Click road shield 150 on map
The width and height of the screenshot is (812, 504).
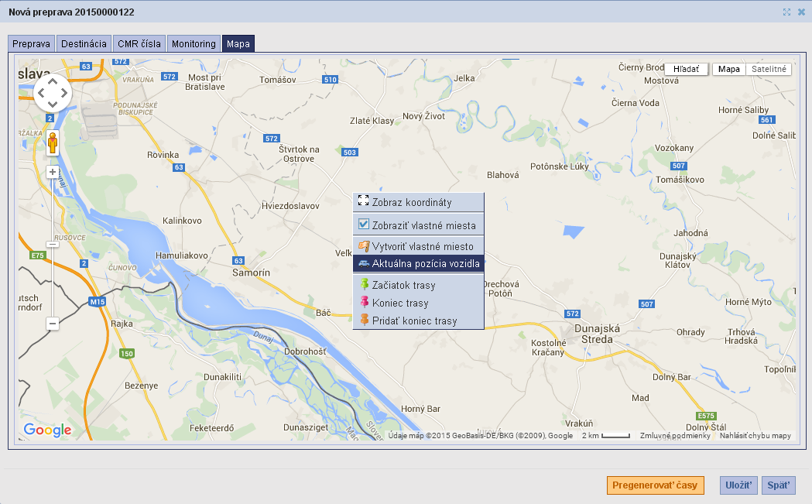(127, 353)
